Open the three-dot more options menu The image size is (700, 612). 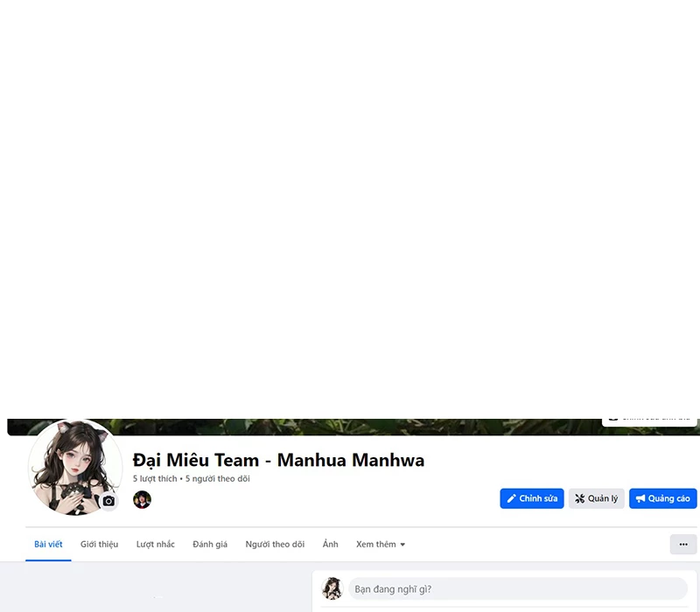(x=683, y=544)
